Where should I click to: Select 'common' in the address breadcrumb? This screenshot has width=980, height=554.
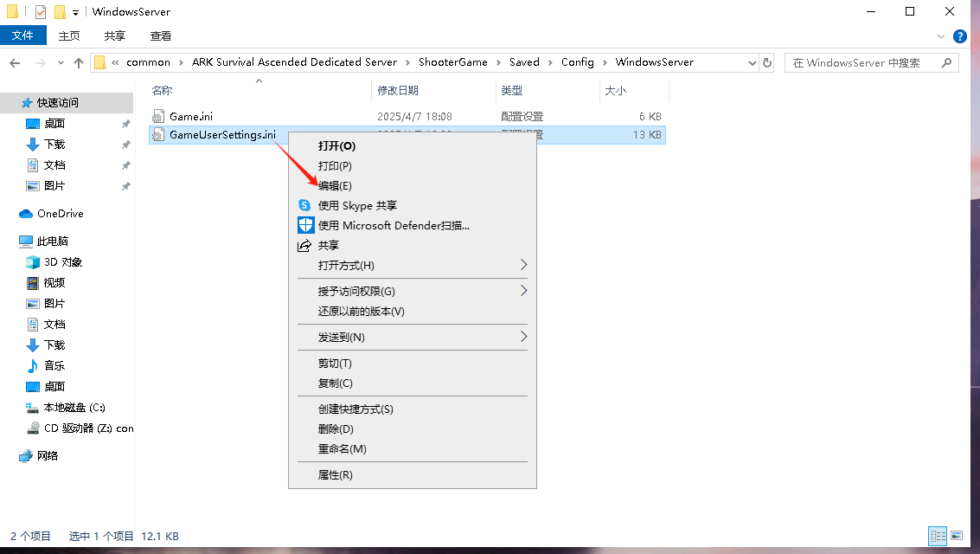148,62
